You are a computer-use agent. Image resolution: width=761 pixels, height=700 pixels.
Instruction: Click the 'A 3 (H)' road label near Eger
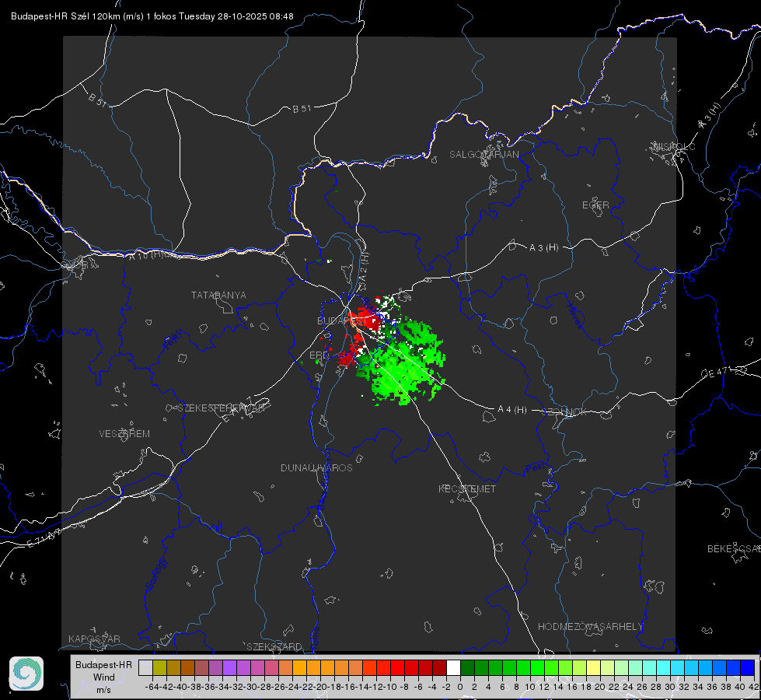[543, 248]
